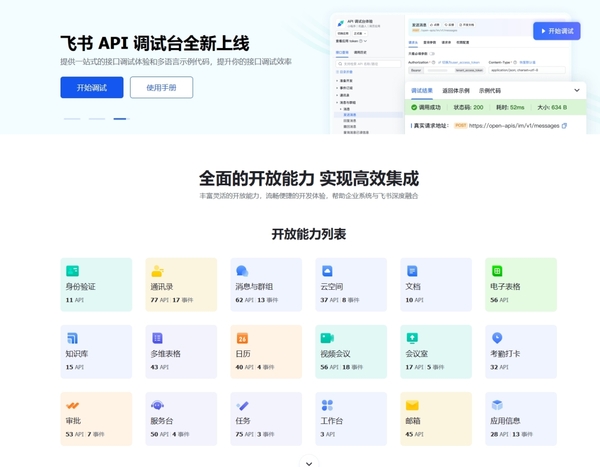Open the 使用手册 manual button
This screenshot has height=467, width=600.
click(161, 88)
